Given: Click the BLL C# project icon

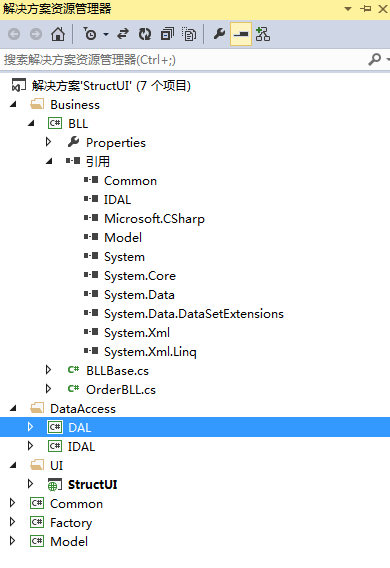Looking at the screenshot, I should pos(55,124).
